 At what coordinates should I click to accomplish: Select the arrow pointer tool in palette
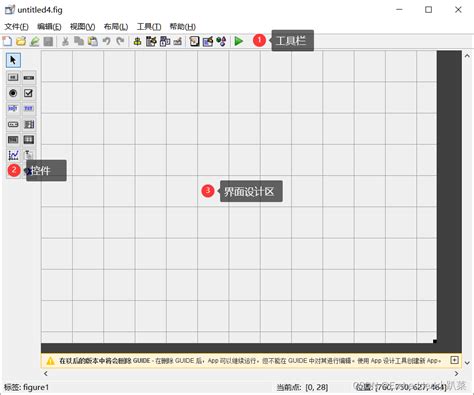tap(13, 60)
